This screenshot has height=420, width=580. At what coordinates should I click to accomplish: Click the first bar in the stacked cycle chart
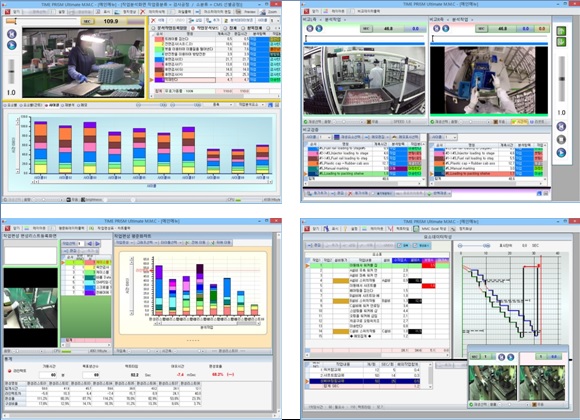pos(40,147)
